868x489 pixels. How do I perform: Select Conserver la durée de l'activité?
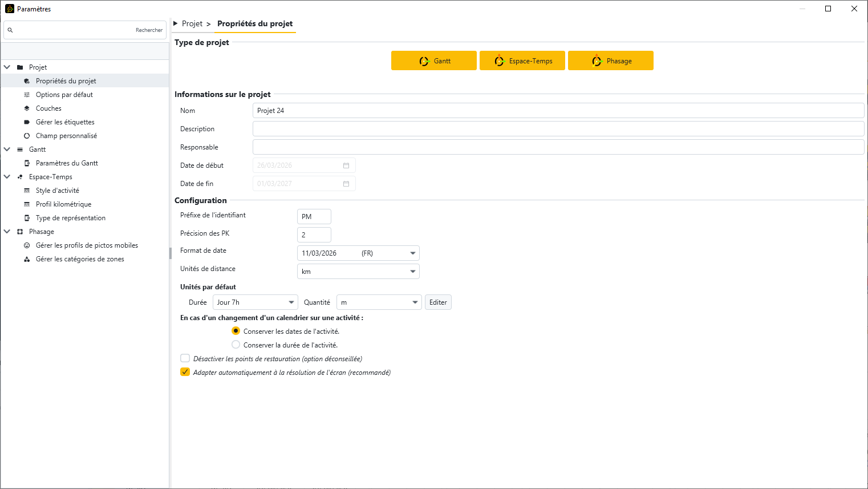tap(236, 345)
